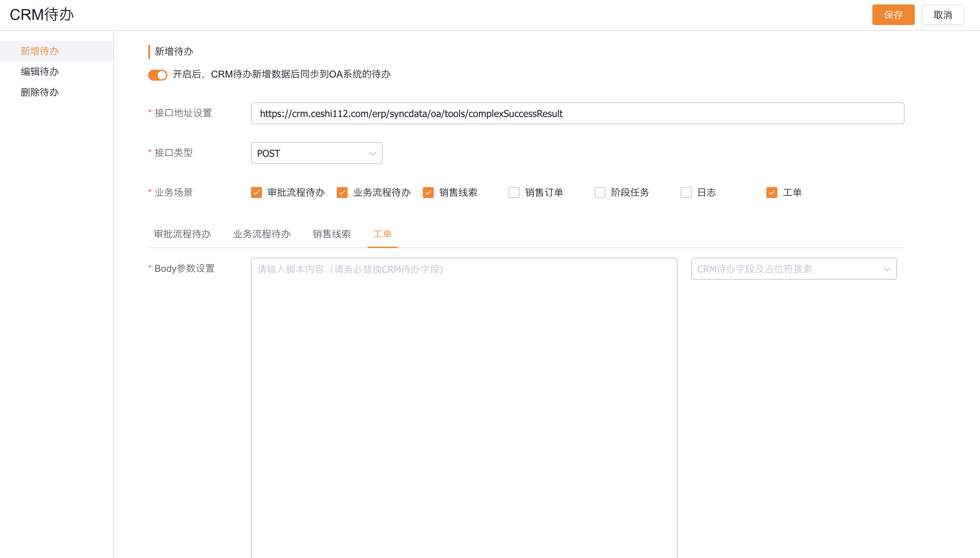This screenshot has height=558, width=980.
Task: Click the chevron in the CRM待办字段 search box
Action: click(x=887, y=269)
